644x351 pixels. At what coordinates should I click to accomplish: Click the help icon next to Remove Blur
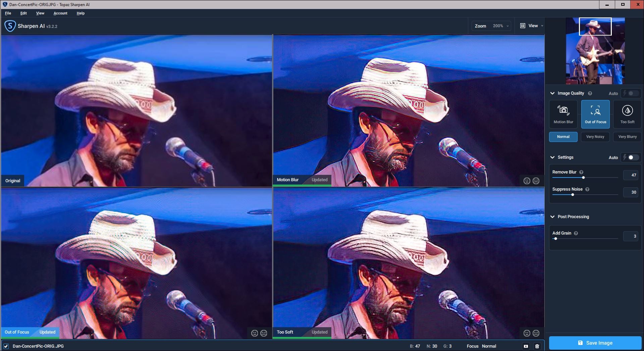click(x=581, y=172)
